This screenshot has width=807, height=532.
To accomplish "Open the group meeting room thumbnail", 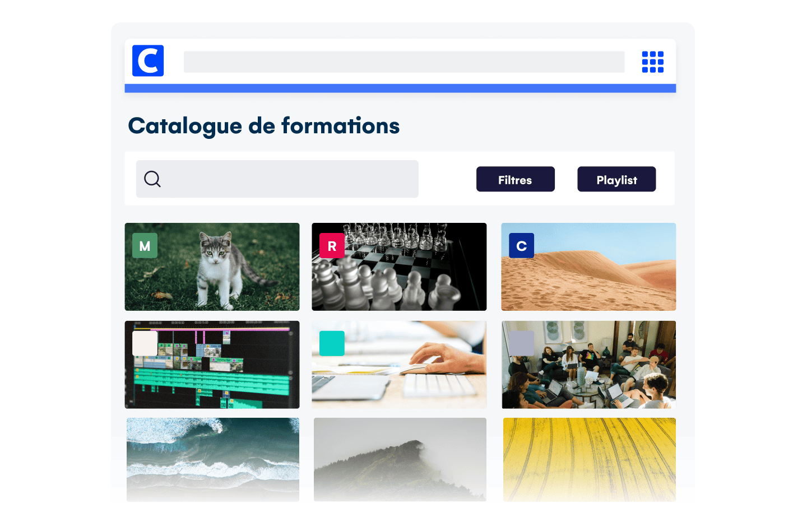I will (x=588, y=365).
